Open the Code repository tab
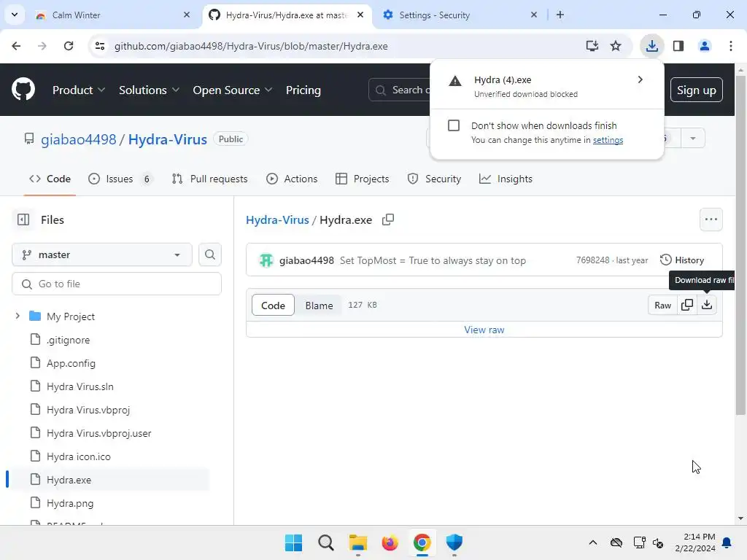This screenshot has height=560, width=747. click(50, 179)
